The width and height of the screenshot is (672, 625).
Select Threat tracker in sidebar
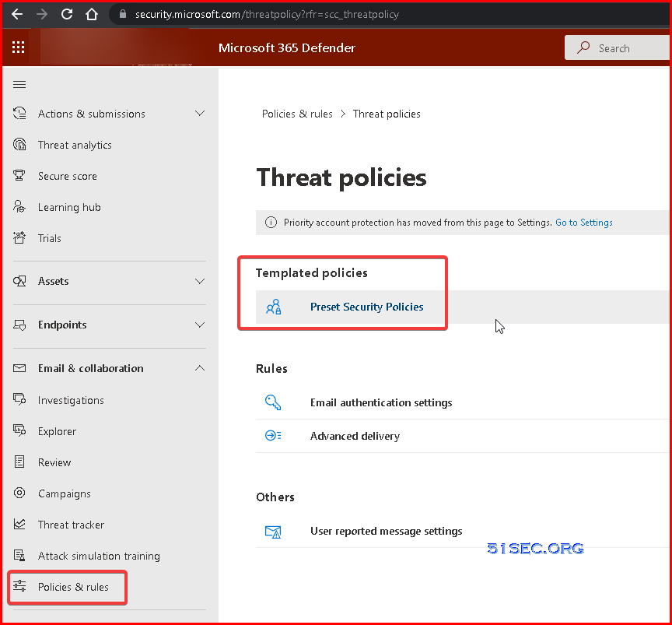coord(71,525)
